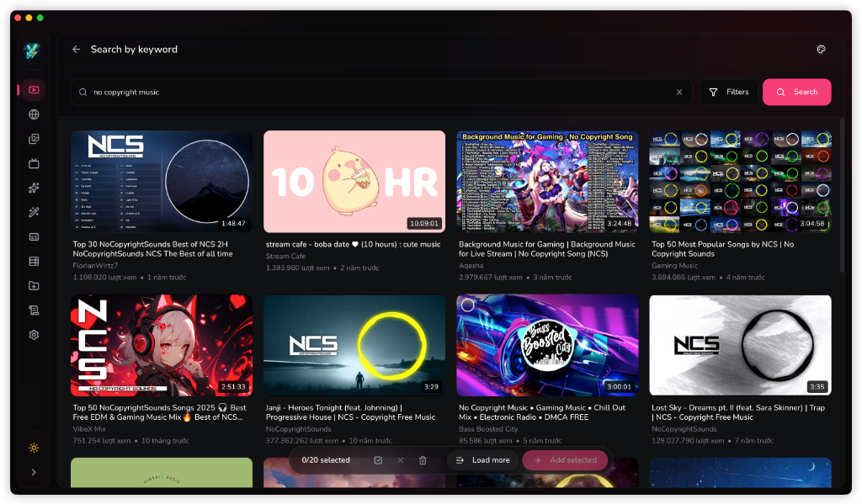Screen dimensions: 862x504
Task: Click the '3:29' duration badge
Action: coord(431,387)
